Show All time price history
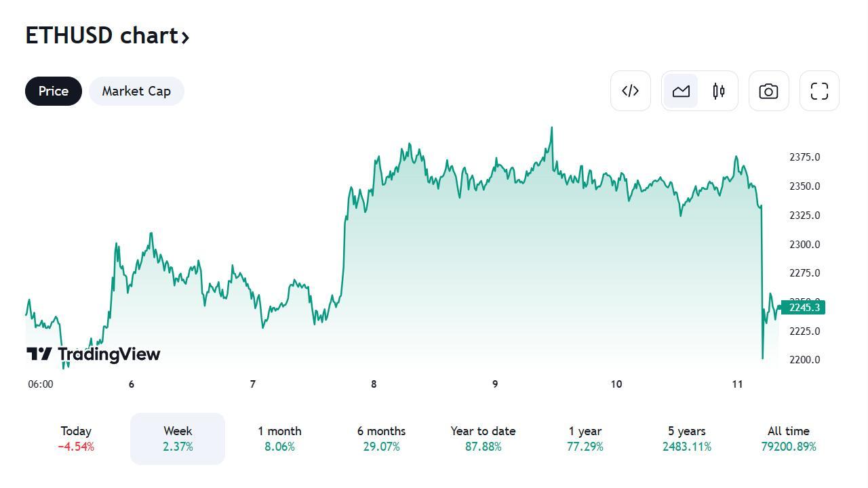The height and width of the screenshot is (488, 868). click(x=788, y=439)
